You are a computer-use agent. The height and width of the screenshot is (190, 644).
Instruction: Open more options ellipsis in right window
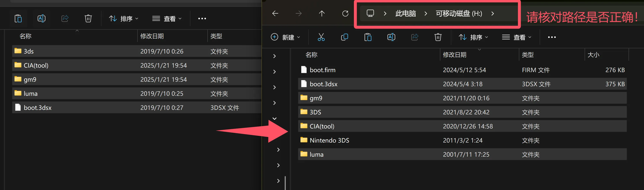[x=552, y=37]
